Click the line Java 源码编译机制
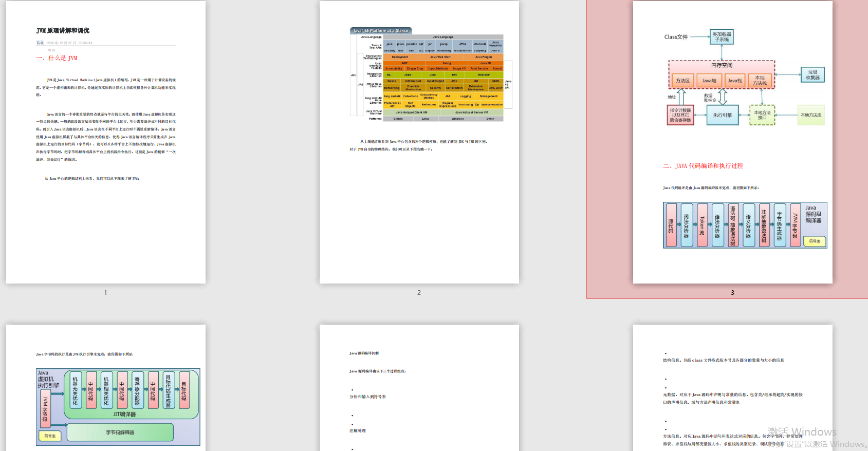The width and height of the screenshot is (868, 451). tap(364, 353)
